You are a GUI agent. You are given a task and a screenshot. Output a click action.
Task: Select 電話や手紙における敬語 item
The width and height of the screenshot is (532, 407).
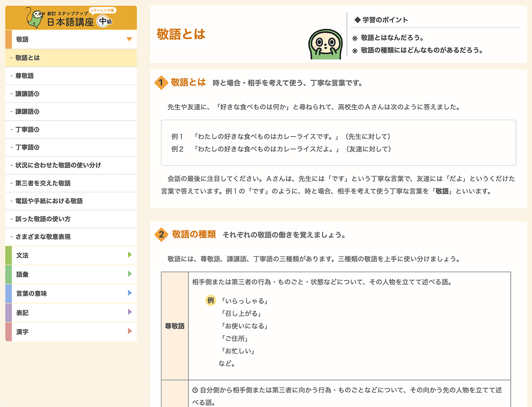[49, 201]
